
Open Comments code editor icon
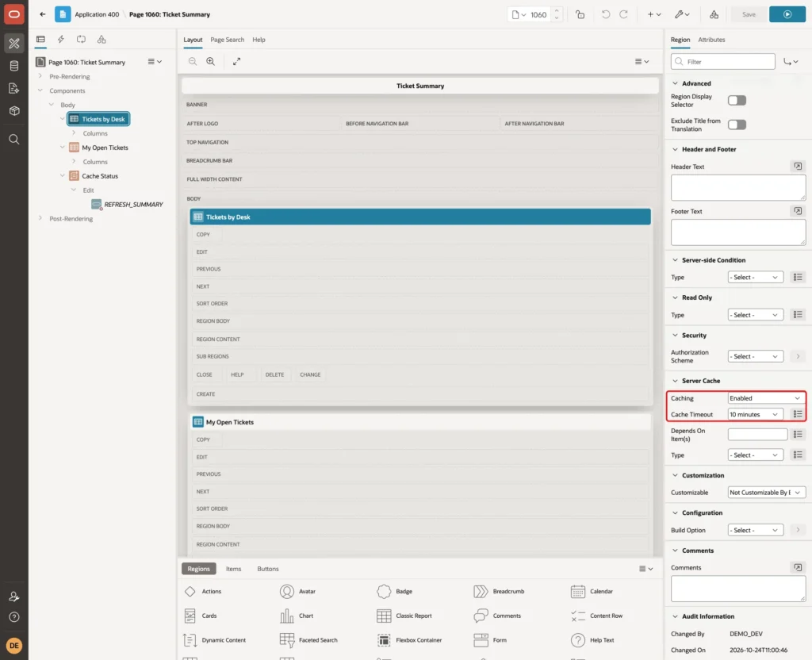pos(798,567)
